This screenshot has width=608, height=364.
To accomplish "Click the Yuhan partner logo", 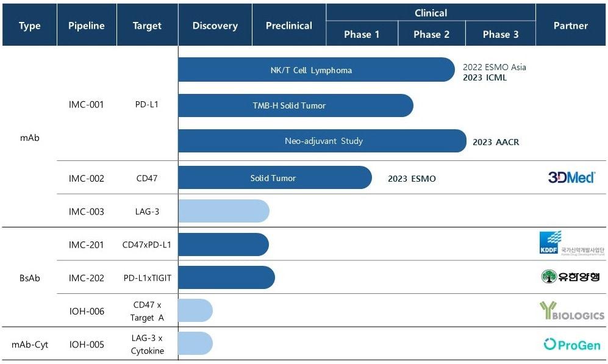I will pos(570,277).
